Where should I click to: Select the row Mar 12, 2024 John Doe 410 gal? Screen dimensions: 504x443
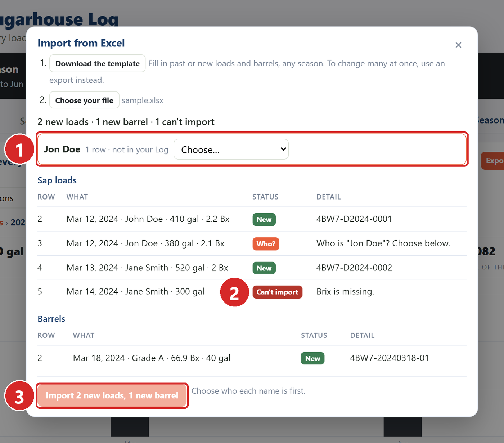(252, 219)
